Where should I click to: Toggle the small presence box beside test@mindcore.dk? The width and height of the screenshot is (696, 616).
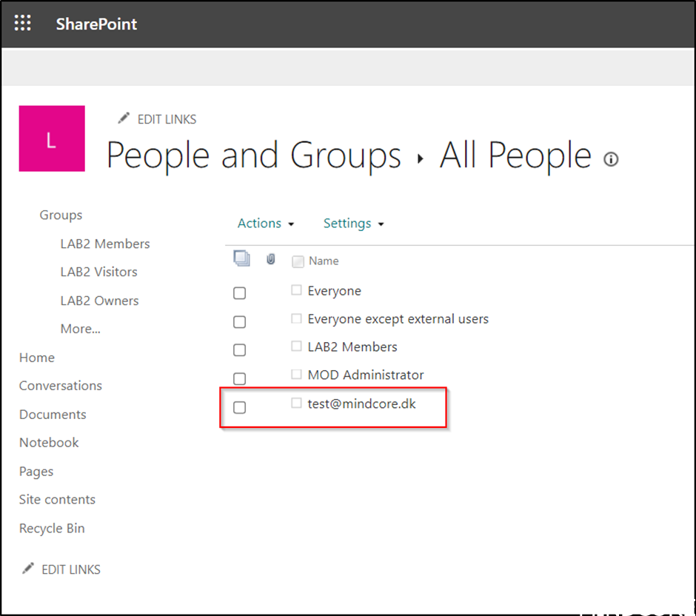(296, 403)
